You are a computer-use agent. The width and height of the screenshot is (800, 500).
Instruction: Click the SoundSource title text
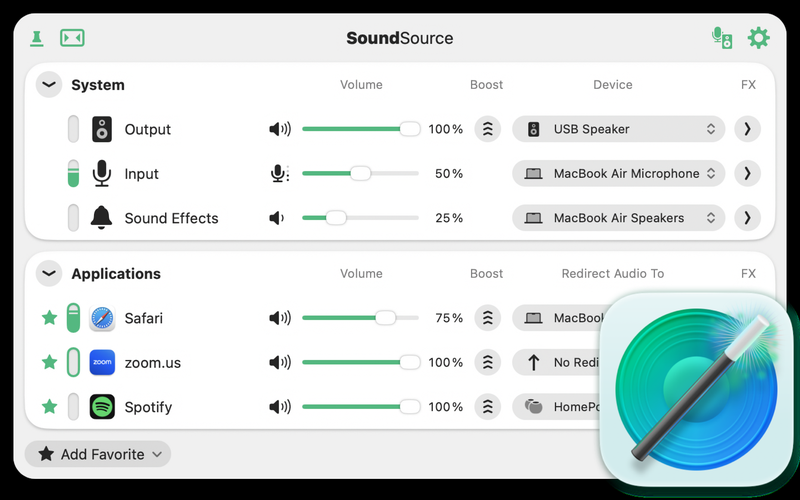(x=399, y=38)
